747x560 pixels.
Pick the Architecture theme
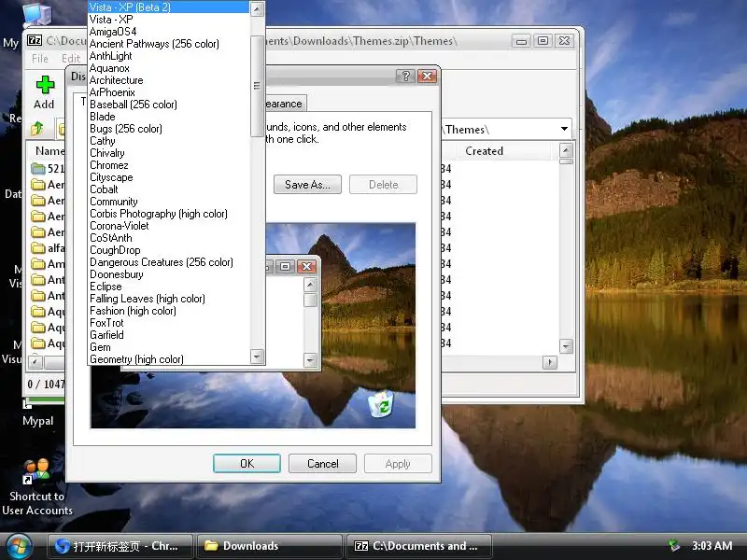click(x=169, y=80)
